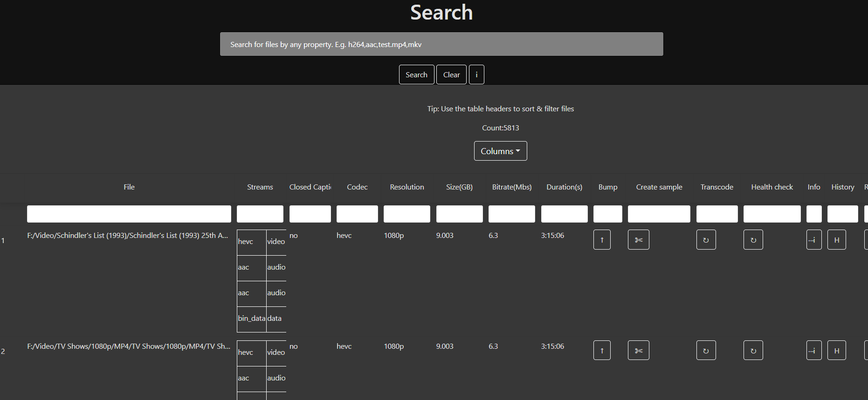Image resolution: width=868 pixels, height=400 pixels.
Task: Create sample for TV Shows row 2
Action: (638, 351)
